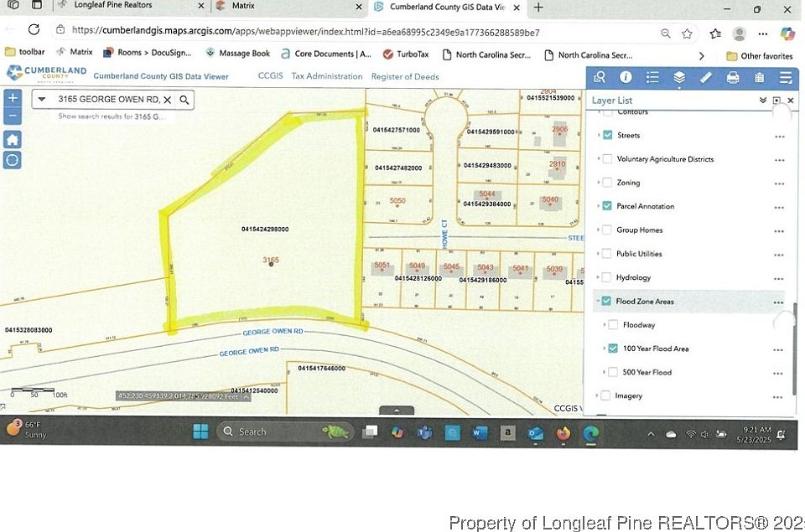Click the My Location circle button
805x532 pixels.
(x=13, y=159)
